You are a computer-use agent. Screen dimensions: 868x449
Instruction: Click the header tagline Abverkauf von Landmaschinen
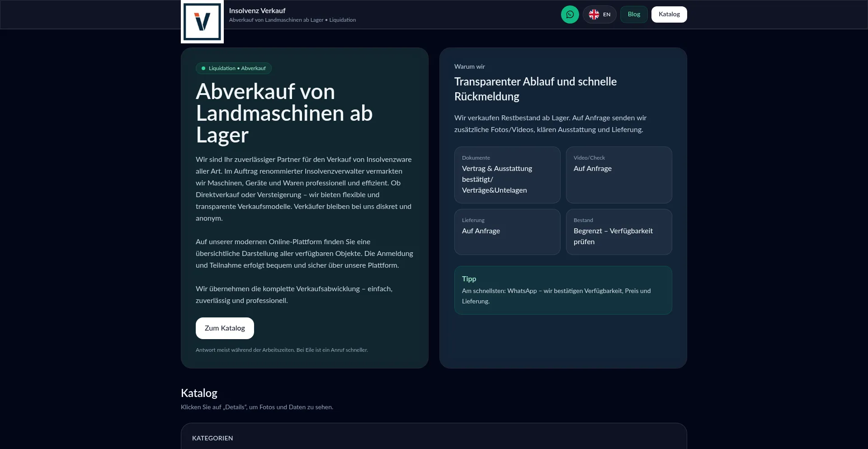(x=292, y=20)
